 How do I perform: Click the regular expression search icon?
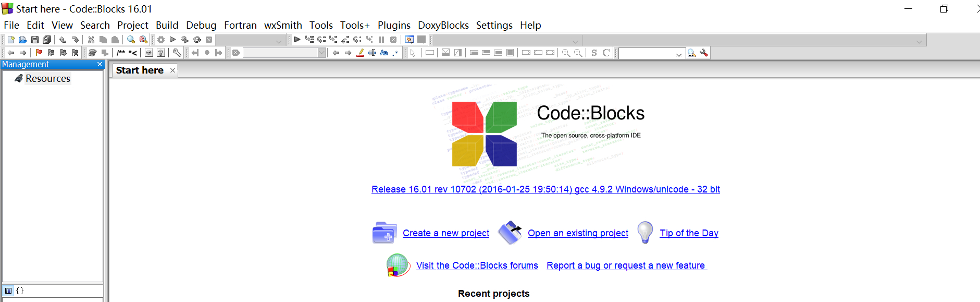[396, 53]
